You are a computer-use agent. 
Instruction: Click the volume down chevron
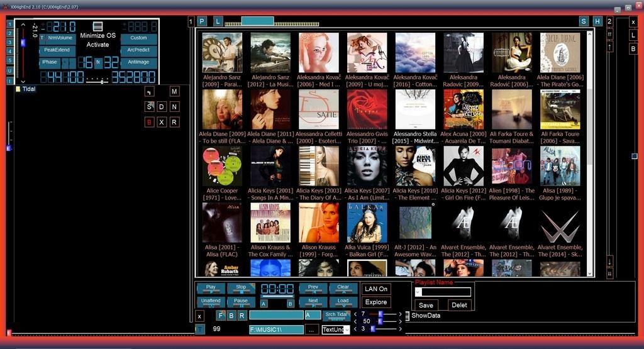point(23,82)
